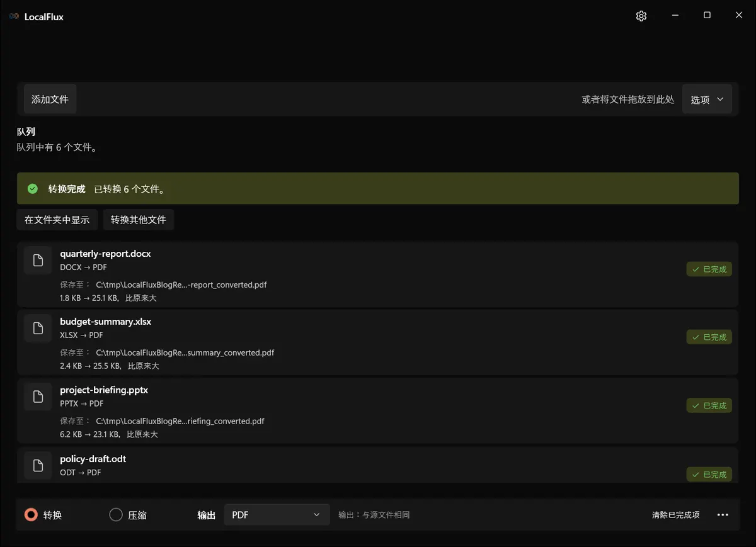This screenshot has width=756, height=547.
Task: Click the 已完成 badge for policy-draft.odt
Action: point(709,475)
